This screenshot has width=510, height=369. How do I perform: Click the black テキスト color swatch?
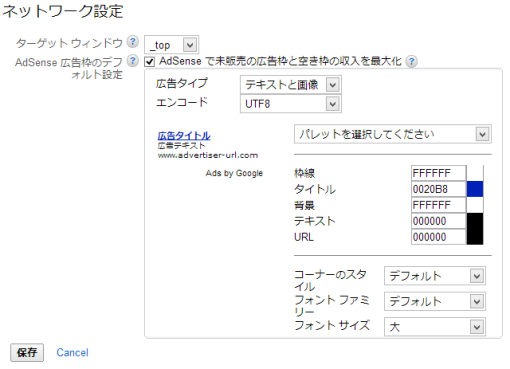[475, 221]
